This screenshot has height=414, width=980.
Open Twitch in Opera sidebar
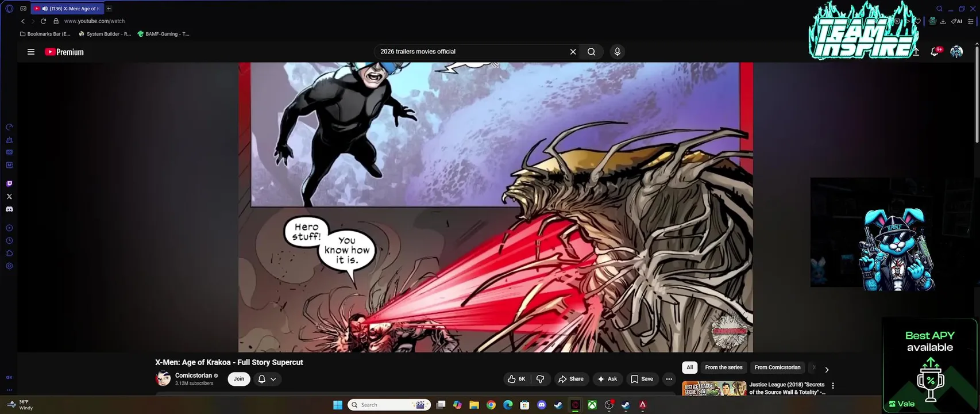(9, 184)
